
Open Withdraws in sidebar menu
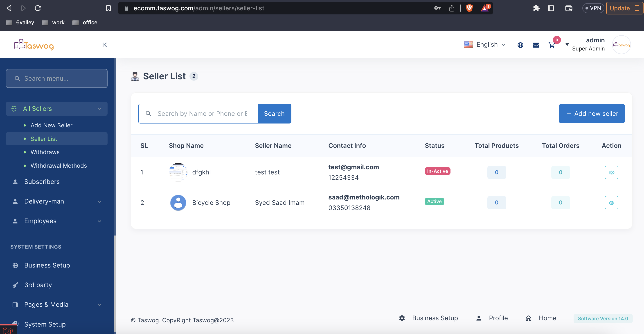point(45,152)
